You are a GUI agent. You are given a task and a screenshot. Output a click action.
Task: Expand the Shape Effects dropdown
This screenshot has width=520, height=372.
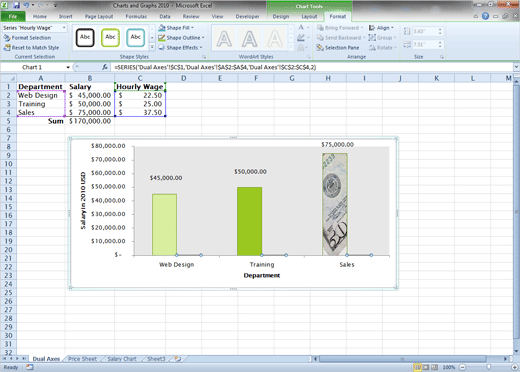[201, 48]
